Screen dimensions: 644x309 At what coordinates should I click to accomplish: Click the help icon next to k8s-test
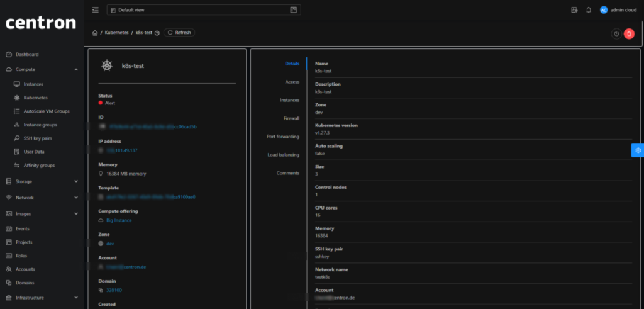click(157, 33)
